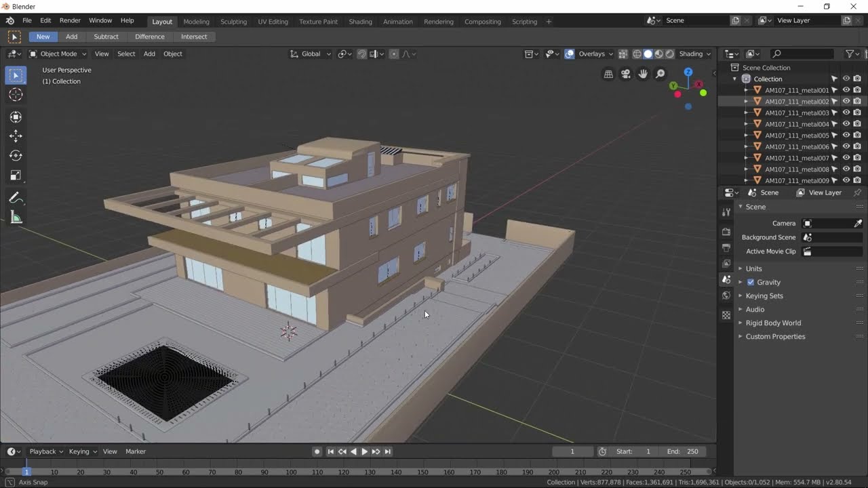Viewport: 868px width, 488px height.
Task: Open the Tool properties tab
Action: tap(726, 212)
